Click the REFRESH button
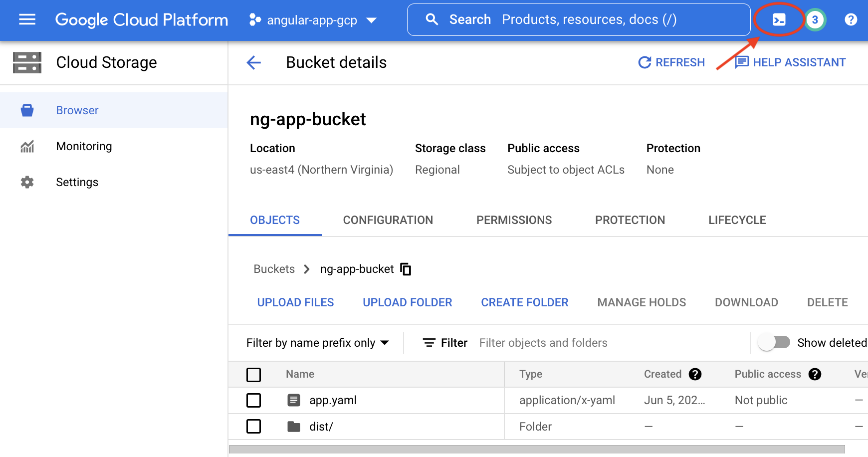The width and height of the screenshot is (868, 457). [x=671, y=62]
